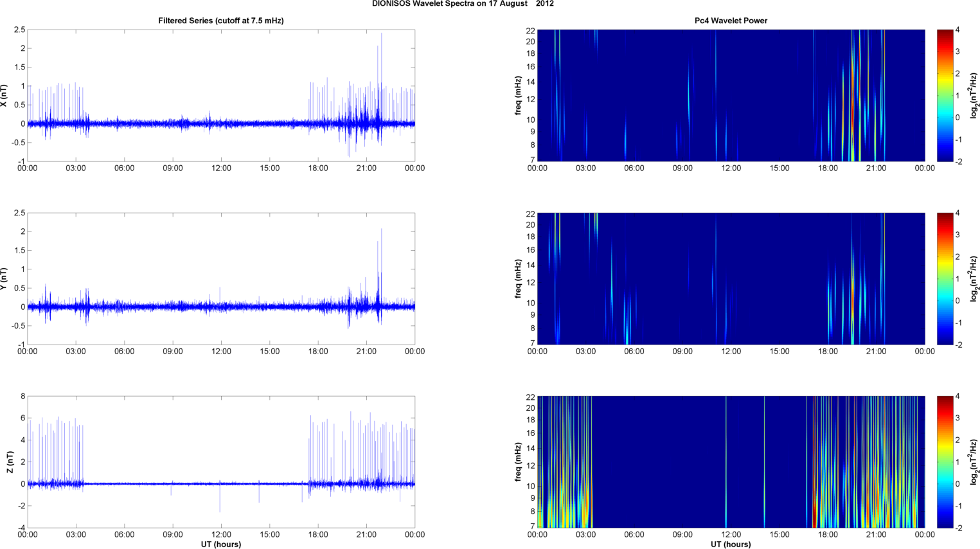Image resolution: width=980 pixels, height=549 pixels.
Task: Click the middle wavelet power colorbar
Action: [x=945, y=278]
